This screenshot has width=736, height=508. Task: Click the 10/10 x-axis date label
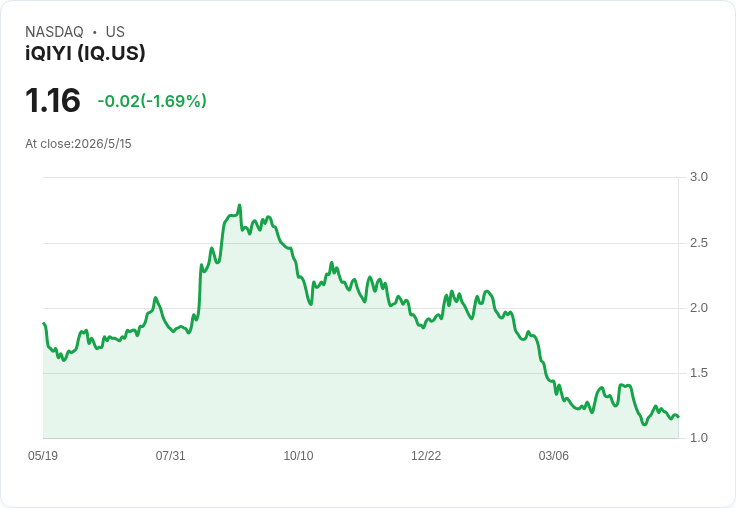(299, 455)
